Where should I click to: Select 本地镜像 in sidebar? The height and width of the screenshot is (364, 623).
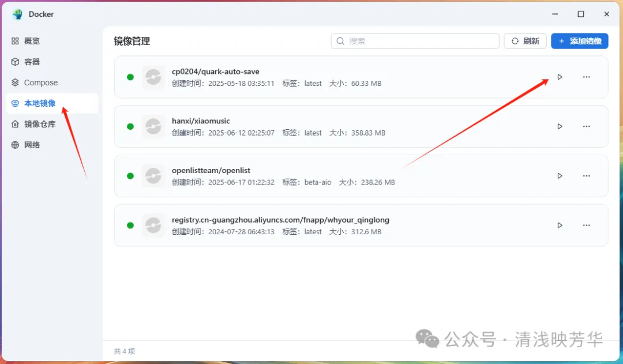click(x=52, y=103)
